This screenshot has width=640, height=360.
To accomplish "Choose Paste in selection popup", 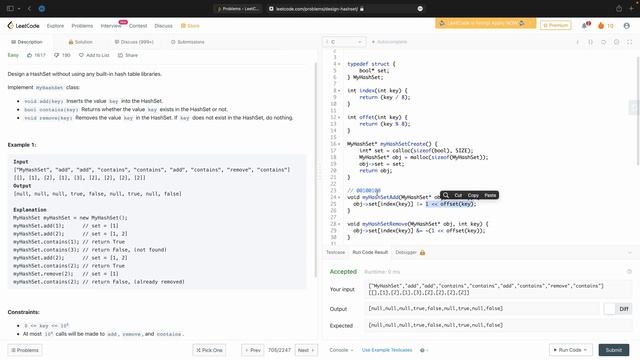I will [x=490, y=196].
